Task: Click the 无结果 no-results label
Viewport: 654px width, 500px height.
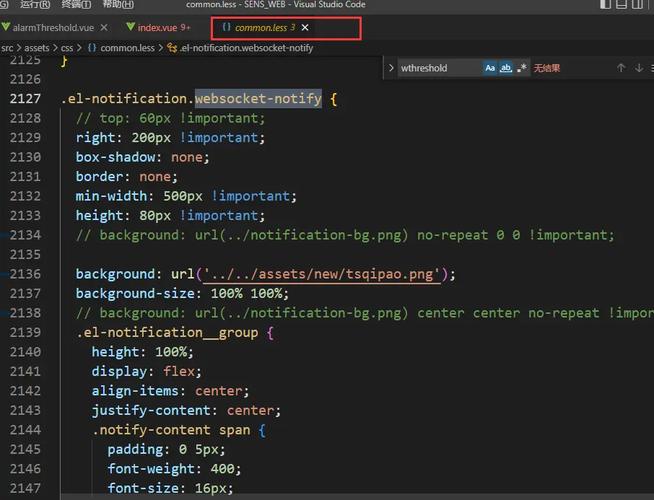Action: tap(547, 68)
